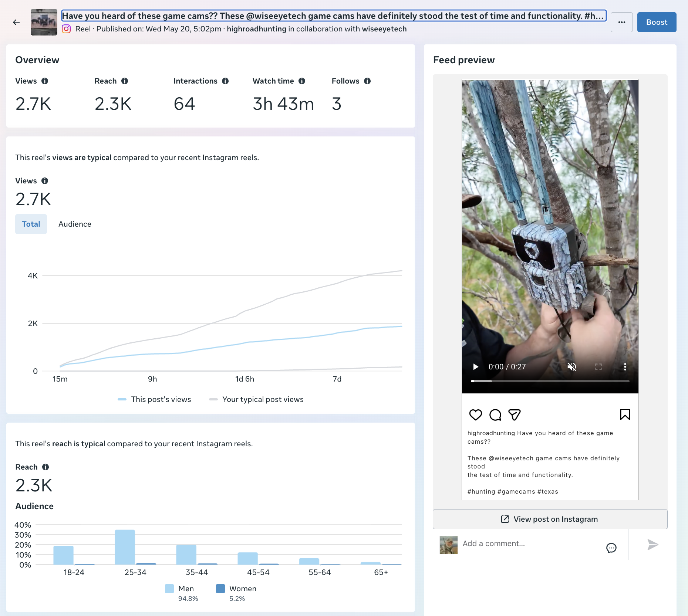
Task: Click the Feed preview heading
Action: click(x=464, y=60)
